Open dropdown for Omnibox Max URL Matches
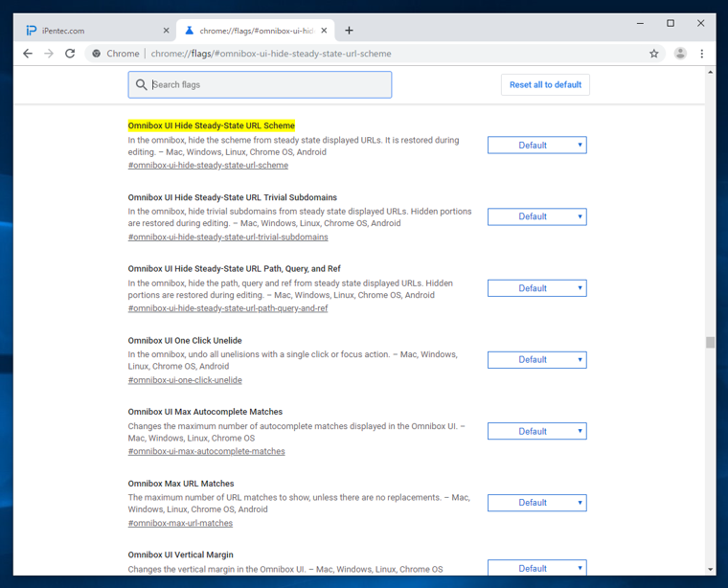This screenshot has width=728, height=588. (537, 503)
